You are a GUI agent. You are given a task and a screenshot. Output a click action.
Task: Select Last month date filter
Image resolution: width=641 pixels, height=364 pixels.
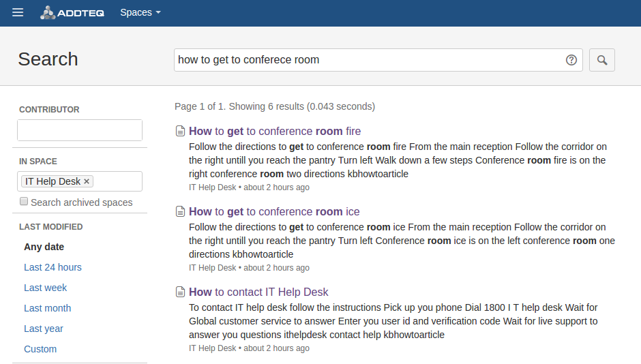(47, 308)
